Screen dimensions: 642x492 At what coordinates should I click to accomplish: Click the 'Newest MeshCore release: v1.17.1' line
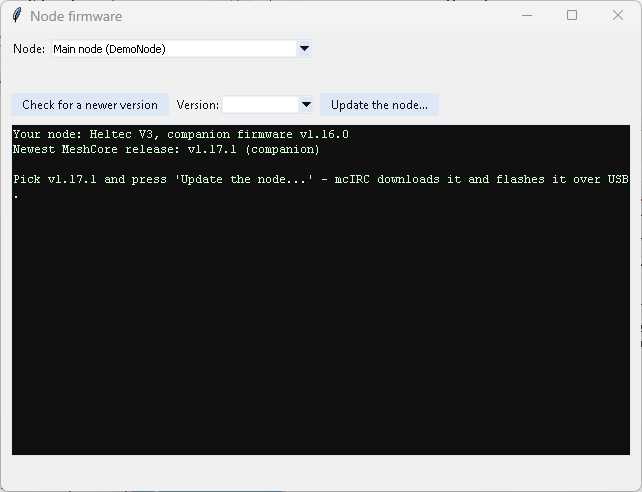(166, 149)
